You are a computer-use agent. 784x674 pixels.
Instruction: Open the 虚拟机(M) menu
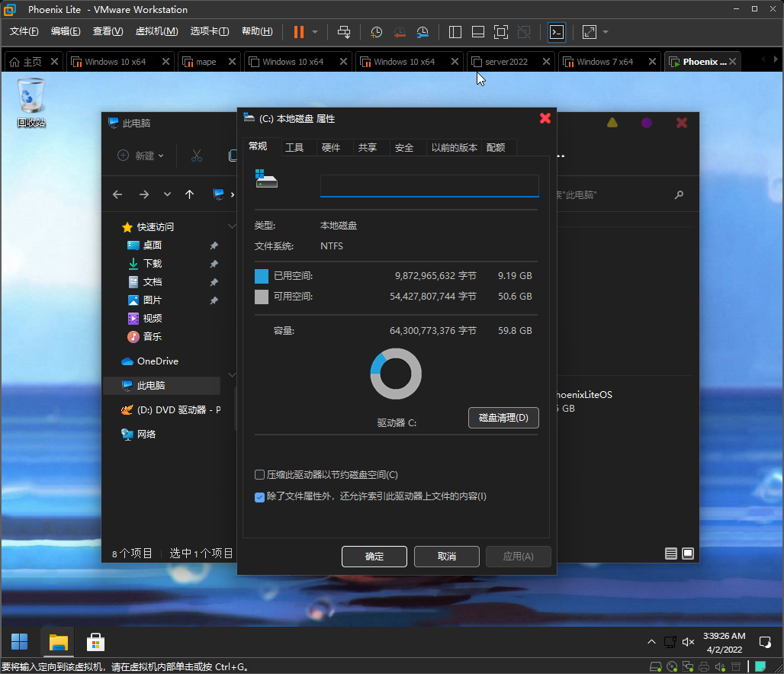(156, 31)
